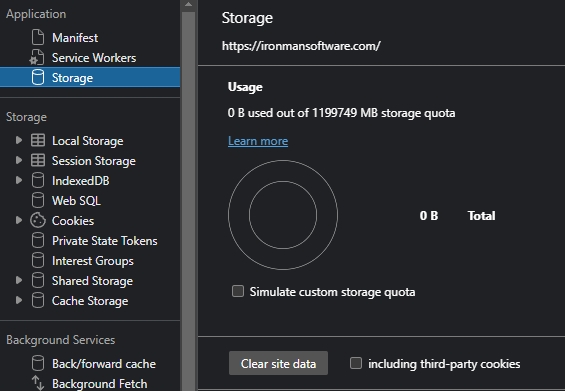Open Shared Storage in sidebar
This screenshot has width=565, height=391.
(92, 281)
